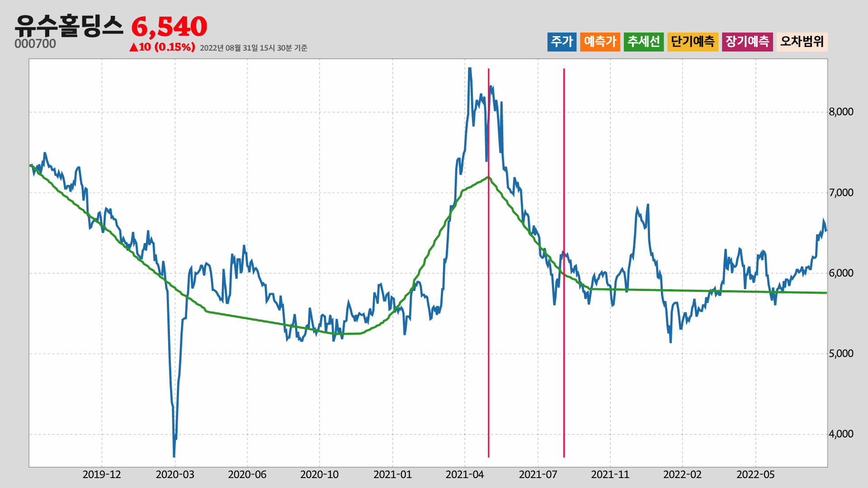Toggle the 추세선 trend line legend
This screenshot has height=488, width=868.
[x=644, y=42]
